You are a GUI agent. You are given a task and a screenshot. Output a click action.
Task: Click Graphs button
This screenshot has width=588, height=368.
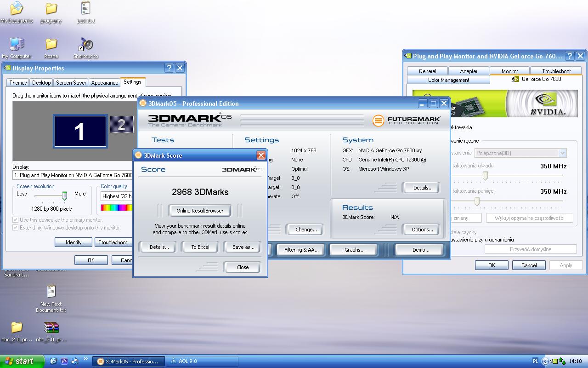point(354,250)
